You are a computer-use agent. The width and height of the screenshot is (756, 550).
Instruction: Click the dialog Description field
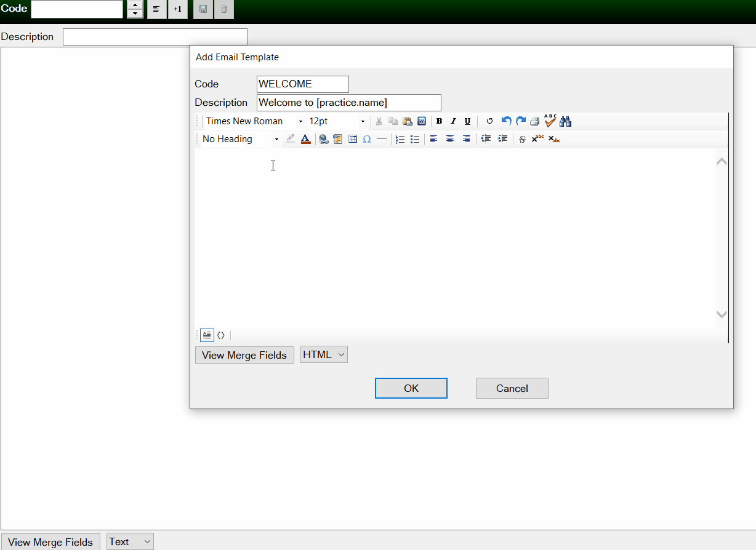(x=349, y=103)
